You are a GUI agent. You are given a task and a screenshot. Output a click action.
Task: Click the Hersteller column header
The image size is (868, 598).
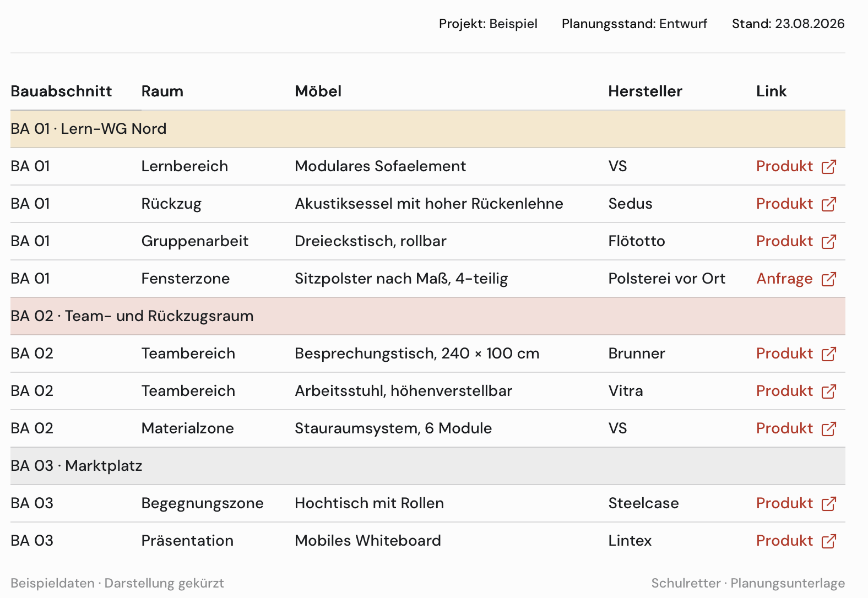645,91
